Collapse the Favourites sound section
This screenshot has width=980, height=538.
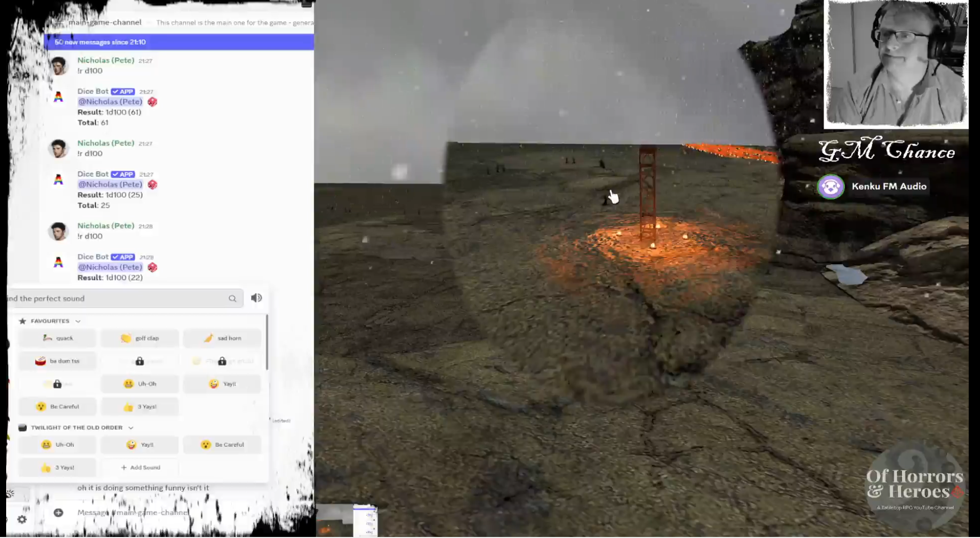coord(78,321)
